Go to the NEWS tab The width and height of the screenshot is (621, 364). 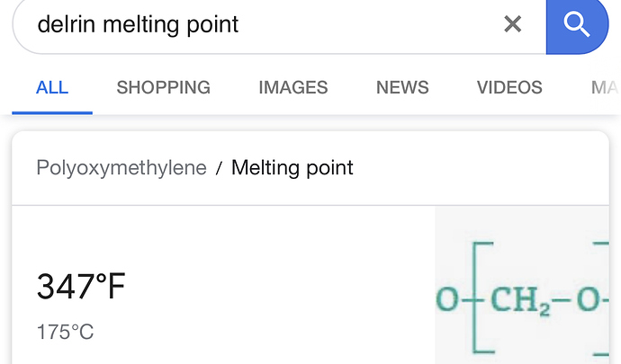(x=402, y=87)
